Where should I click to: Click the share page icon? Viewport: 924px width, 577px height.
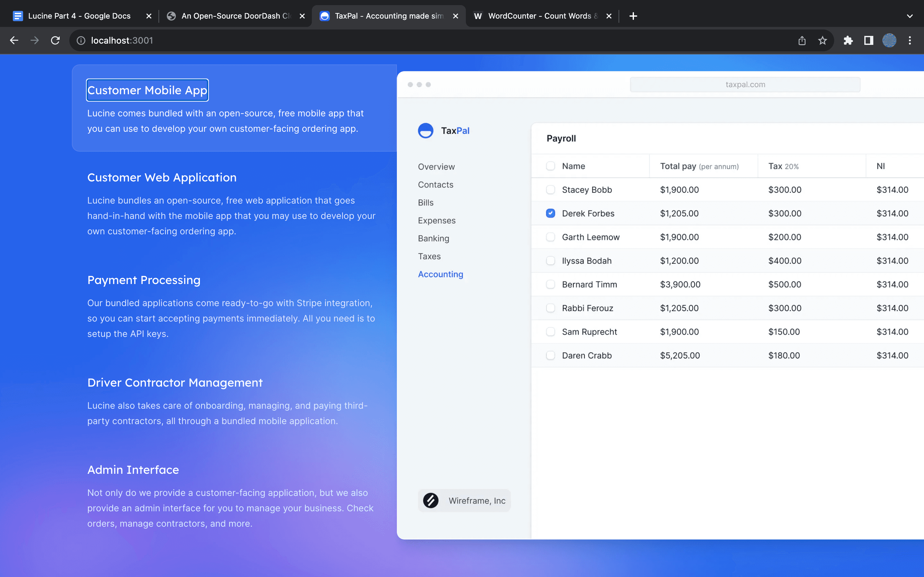(802, 40)
